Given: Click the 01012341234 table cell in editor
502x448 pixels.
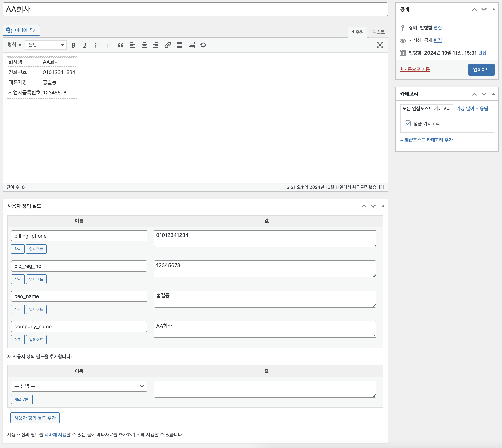Looking at the screenshot, I should (x=59, y=72).
